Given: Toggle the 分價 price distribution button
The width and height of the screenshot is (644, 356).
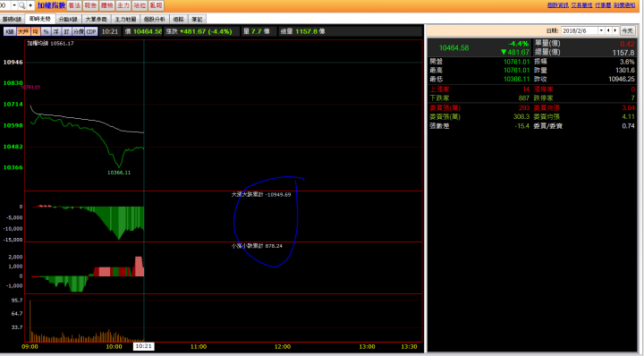Looking at the screenshot, I should pos(79,31).
